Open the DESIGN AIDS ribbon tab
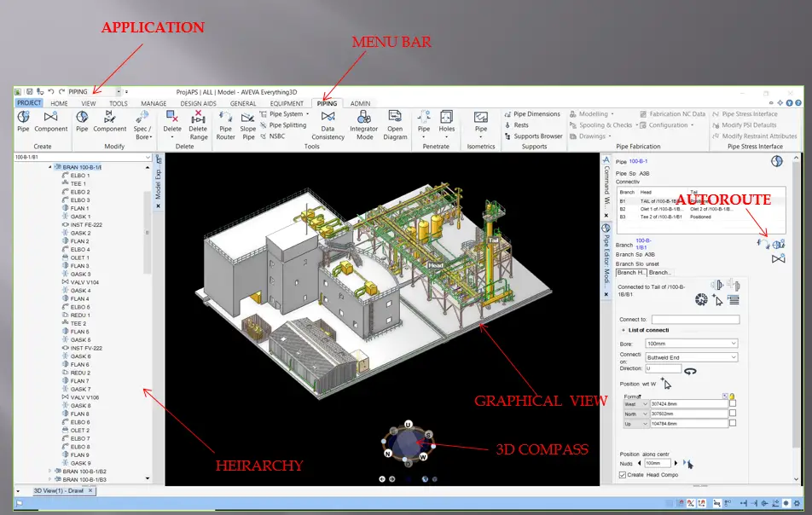 198,104
